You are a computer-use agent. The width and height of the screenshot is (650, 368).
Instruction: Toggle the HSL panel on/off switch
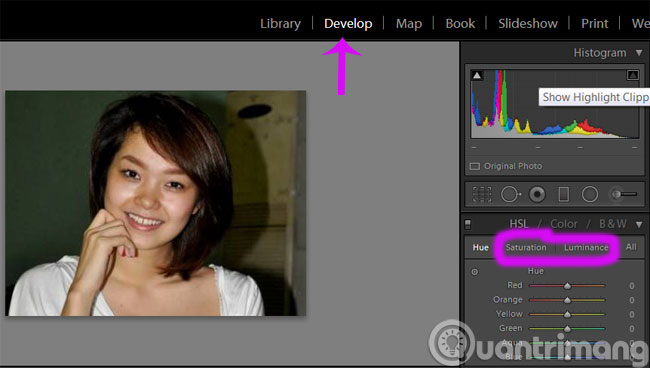(x=468, y=224)
